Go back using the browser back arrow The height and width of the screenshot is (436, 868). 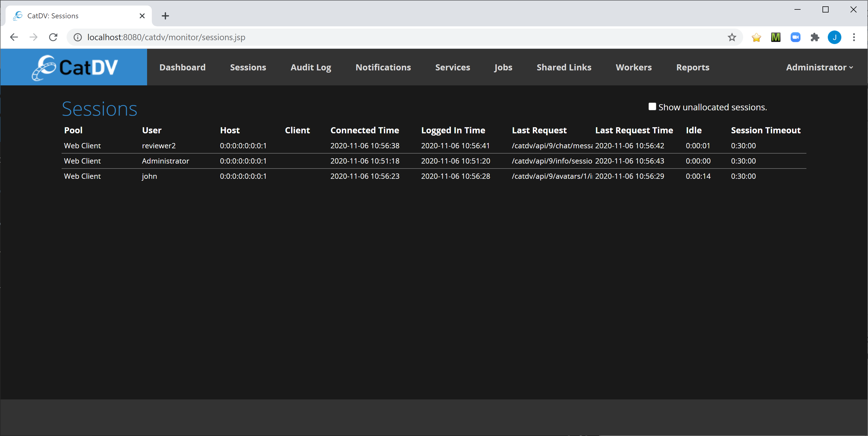coord(14,37)
